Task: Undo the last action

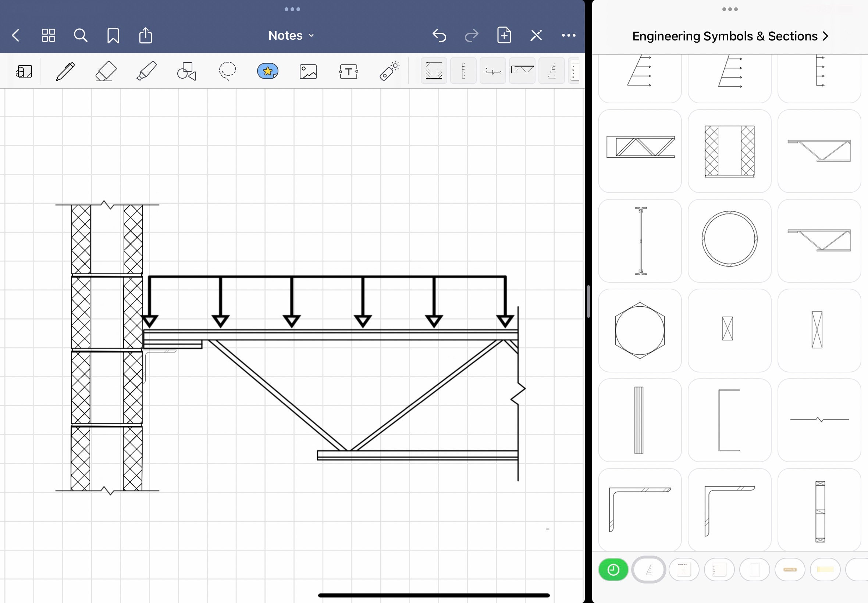Action: [440, 36]
